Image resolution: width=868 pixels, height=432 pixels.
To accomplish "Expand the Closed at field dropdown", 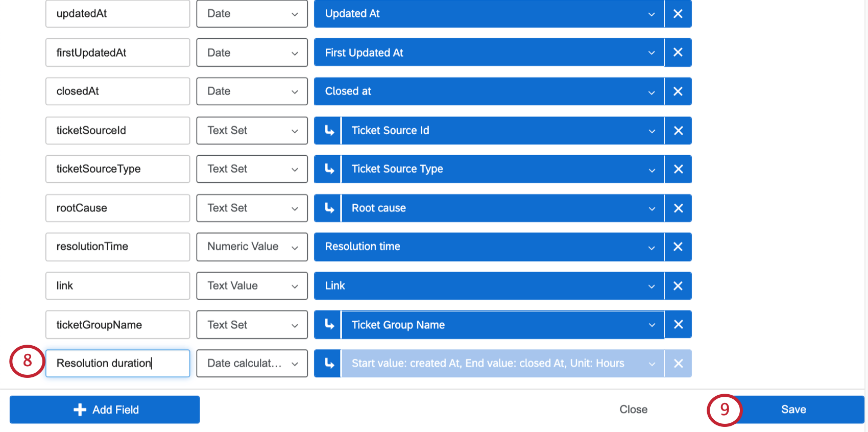I will pos(489,91).
